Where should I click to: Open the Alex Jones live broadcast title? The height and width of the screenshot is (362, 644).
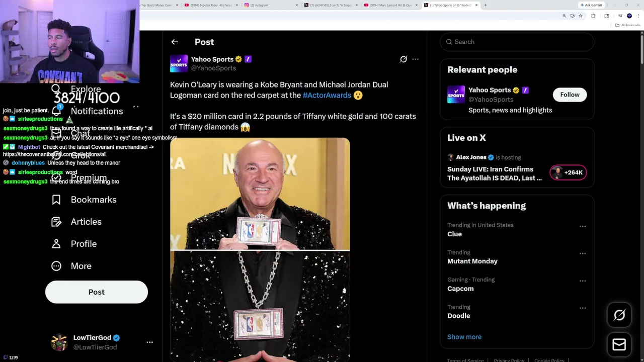495,173
